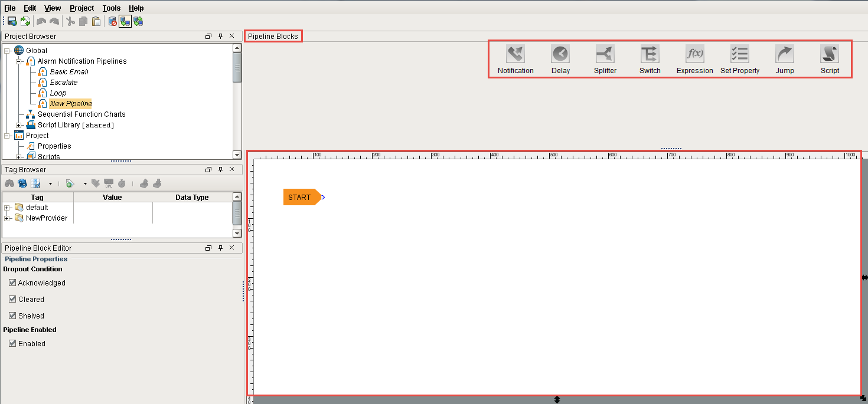Viewport: 868px width, 404px height.
Task: Click the START block on the canvas
Action: (x=299, y=197)
